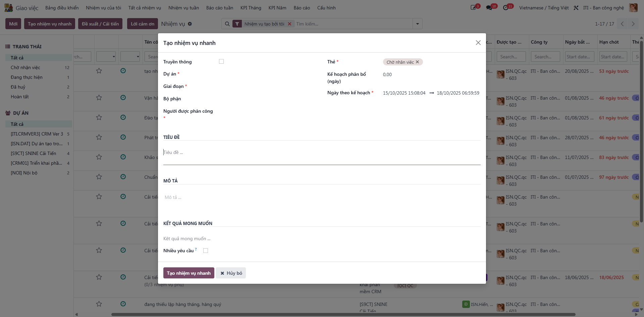The width and height of the screenshot is (644, 317).
Task: Open the language selector Vietnamese / Tiếng Việt
Action: click(x=544, y=8)
